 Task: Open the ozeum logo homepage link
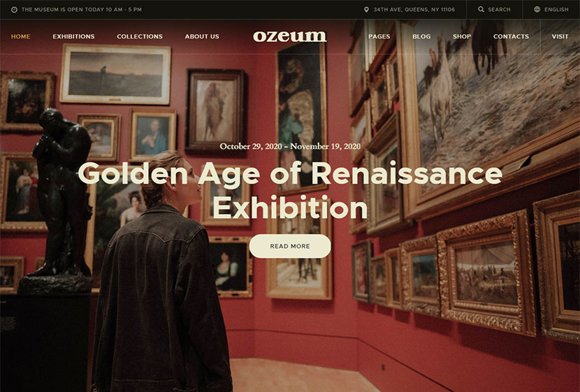[x=289, y=36]
